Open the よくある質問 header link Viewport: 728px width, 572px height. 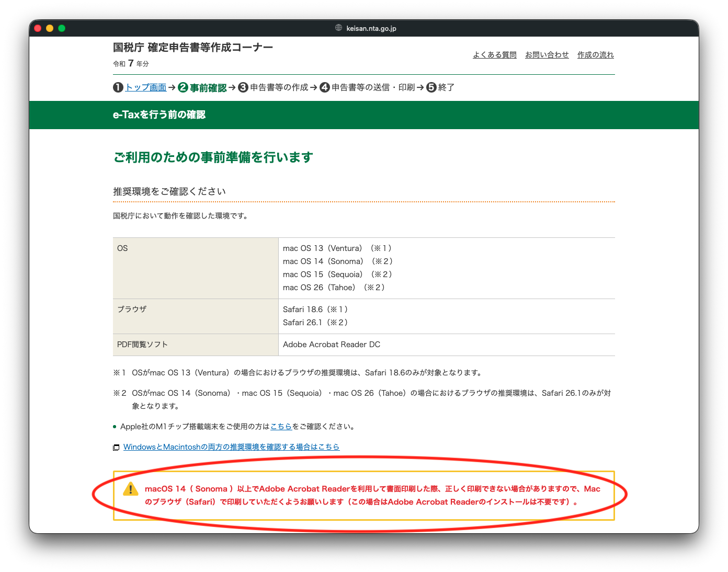coord(494,55)
